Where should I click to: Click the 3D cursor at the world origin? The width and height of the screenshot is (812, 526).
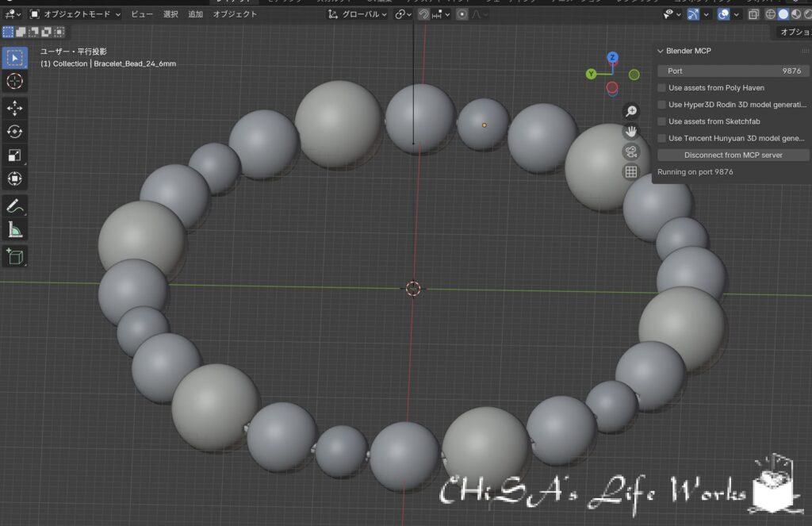coord(412,289)
